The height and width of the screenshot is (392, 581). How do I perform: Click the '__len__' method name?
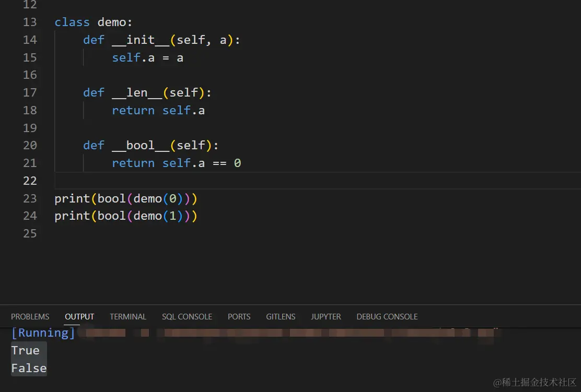[137, 92]
